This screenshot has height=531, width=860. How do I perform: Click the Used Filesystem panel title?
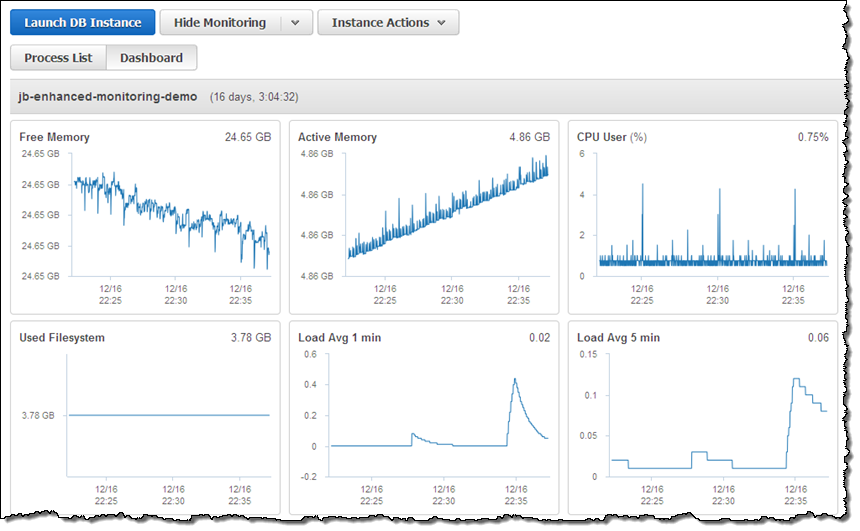pyautogui.click(x=62, y=338)
